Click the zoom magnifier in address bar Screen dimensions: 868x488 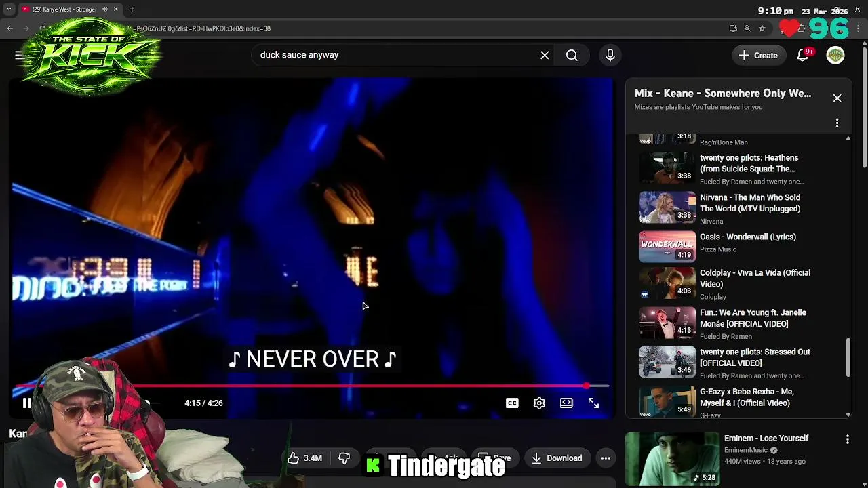(747, 28)
